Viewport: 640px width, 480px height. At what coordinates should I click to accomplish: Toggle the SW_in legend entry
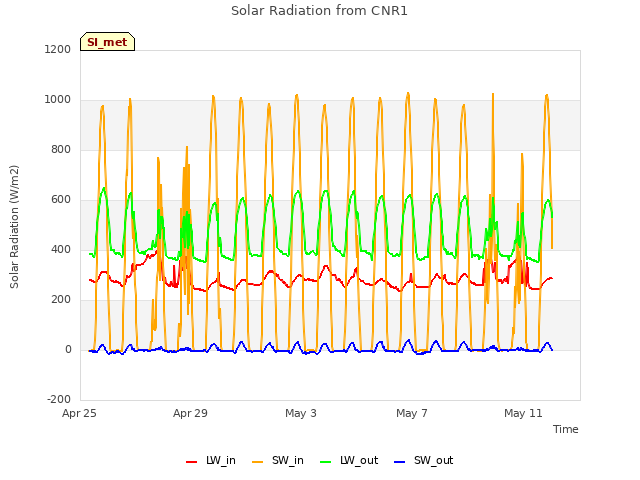[278, 460]
